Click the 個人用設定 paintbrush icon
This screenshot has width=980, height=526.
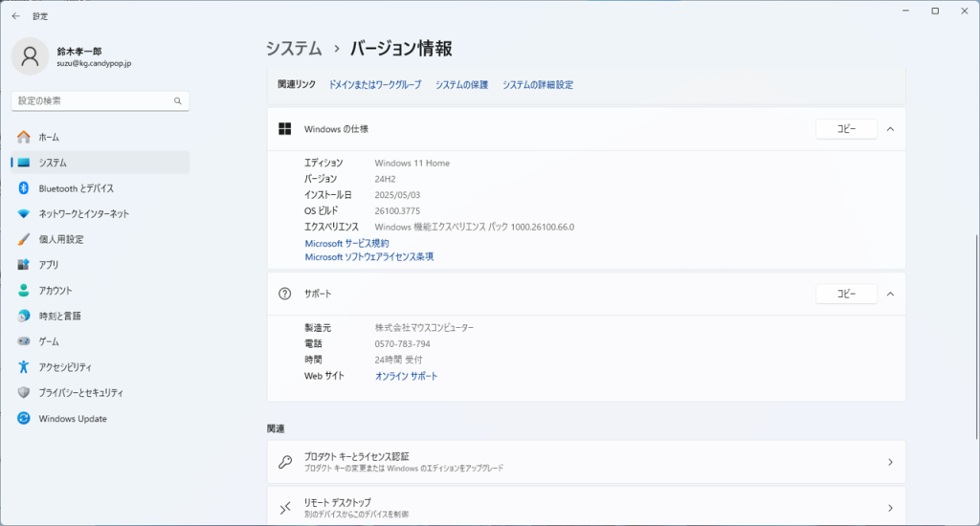24,239
